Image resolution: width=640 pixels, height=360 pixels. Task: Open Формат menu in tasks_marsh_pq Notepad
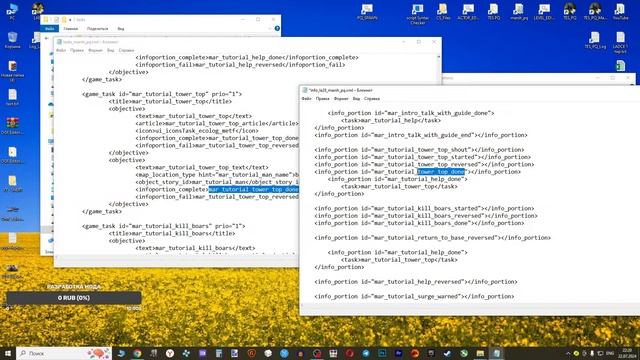pyautogui.click(x=95, y=50)
